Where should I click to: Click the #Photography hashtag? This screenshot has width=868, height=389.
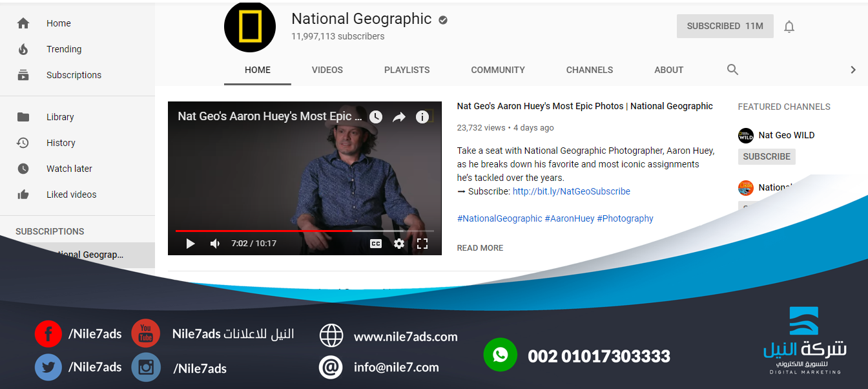tap(625, 218)
